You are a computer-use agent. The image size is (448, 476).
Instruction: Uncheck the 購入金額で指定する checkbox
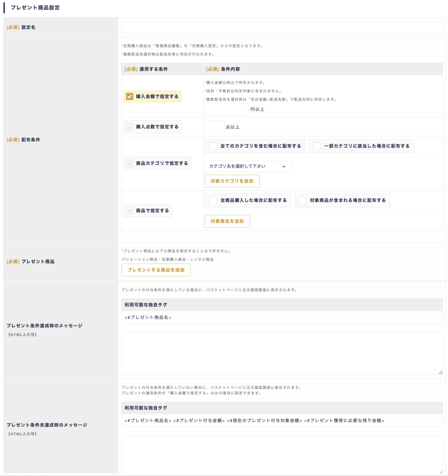tap(130, 97)
